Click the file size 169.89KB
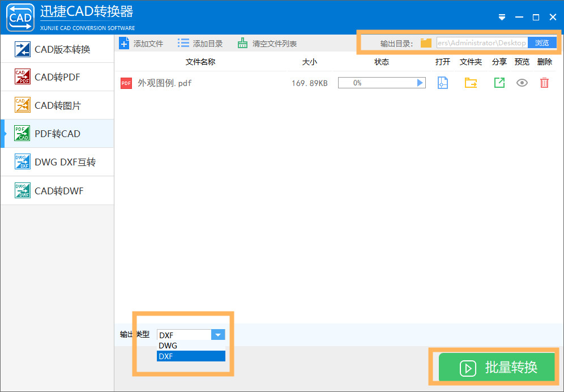The width and height of the screenshot is (564, 392). point(309,83)
